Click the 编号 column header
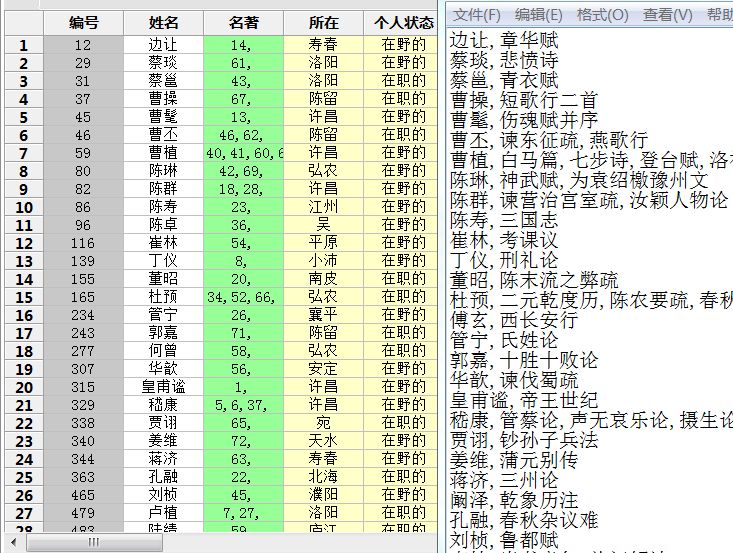733x553 pixels. click(84, 22)
